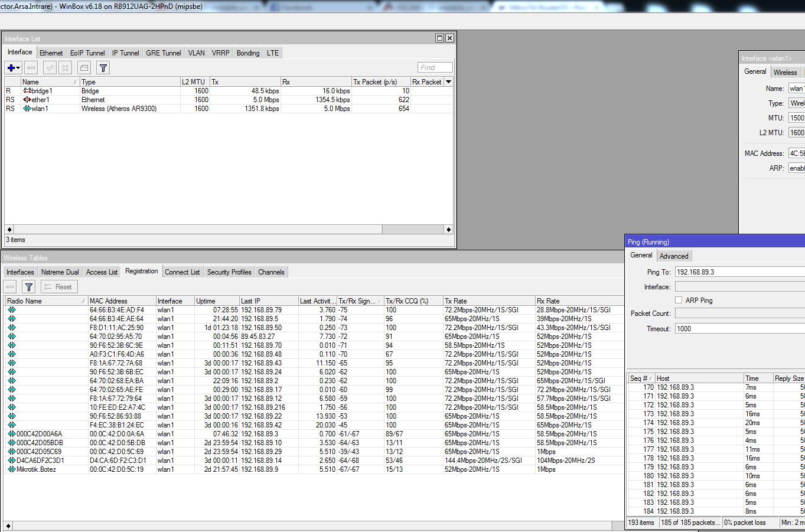Select the Bonding tab
The image size is (805, 532).
pos(248,53)
